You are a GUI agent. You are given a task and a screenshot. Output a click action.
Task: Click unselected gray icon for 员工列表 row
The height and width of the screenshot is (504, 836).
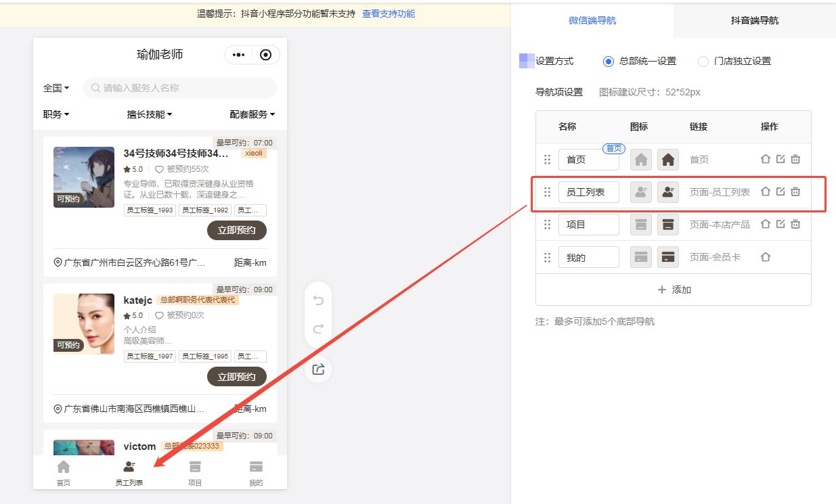pos(641,192)
